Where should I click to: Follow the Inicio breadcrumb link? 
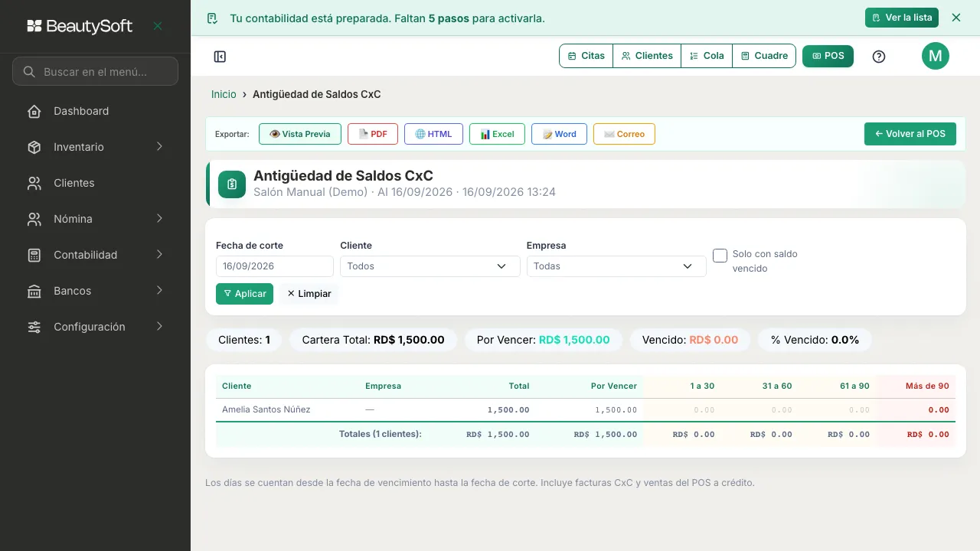click(224, 94)
